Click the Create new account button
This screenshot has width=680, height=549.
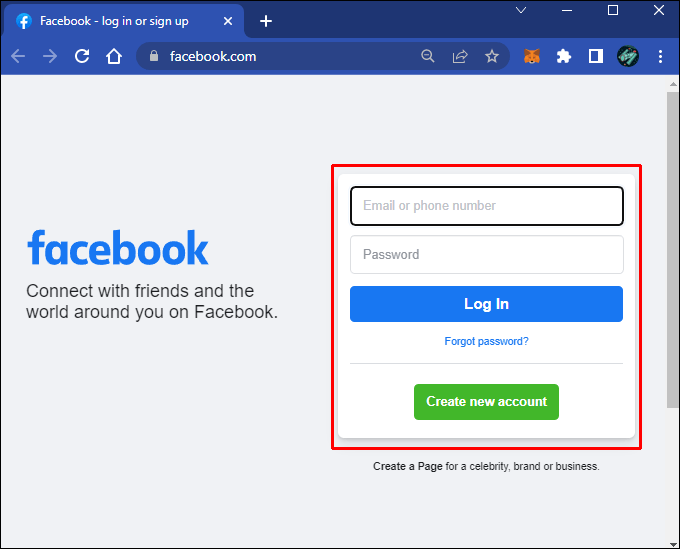click(487, 402)
